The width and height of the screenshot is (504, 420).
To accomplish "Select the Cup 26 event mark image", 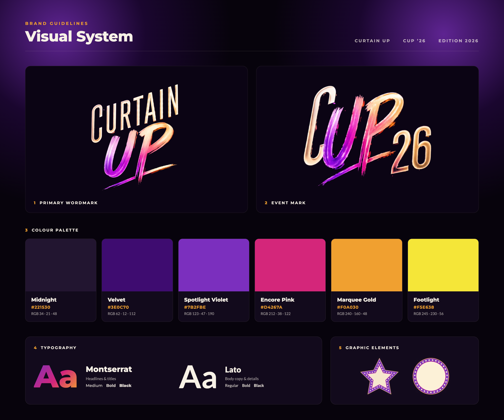I will [367, 136].
